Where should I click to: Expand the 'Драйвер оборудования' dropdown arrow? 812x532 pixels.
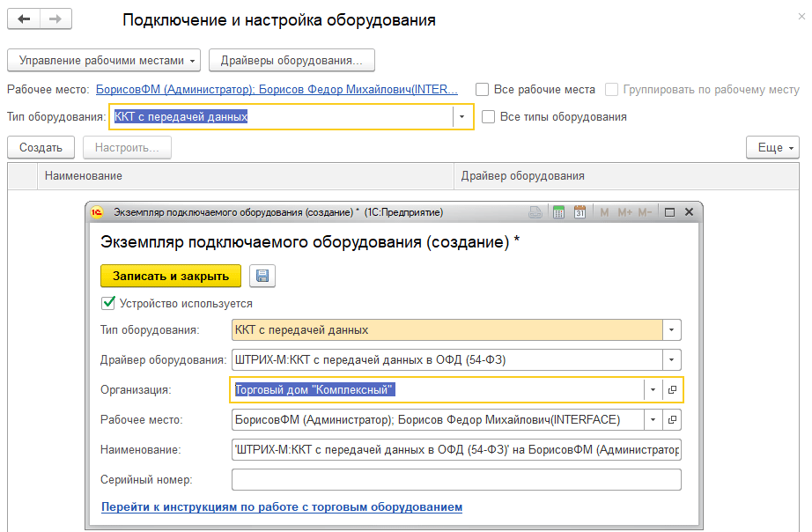tap(672, 360)
